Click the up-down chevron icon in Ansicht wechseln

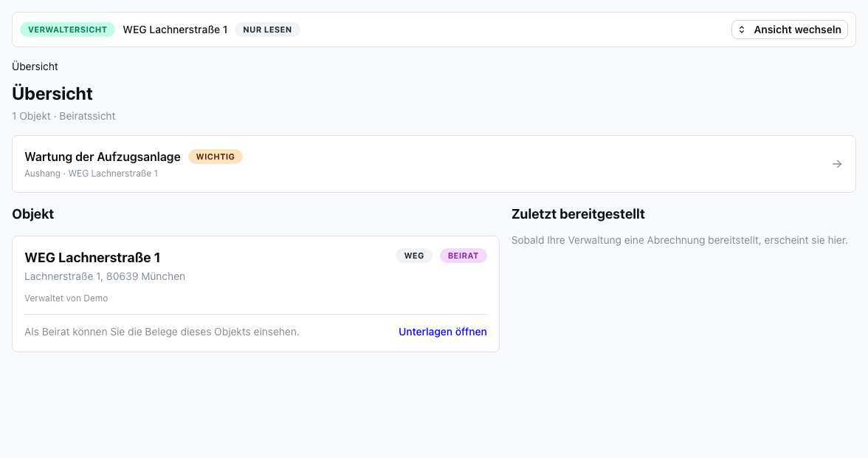point(742,30)
